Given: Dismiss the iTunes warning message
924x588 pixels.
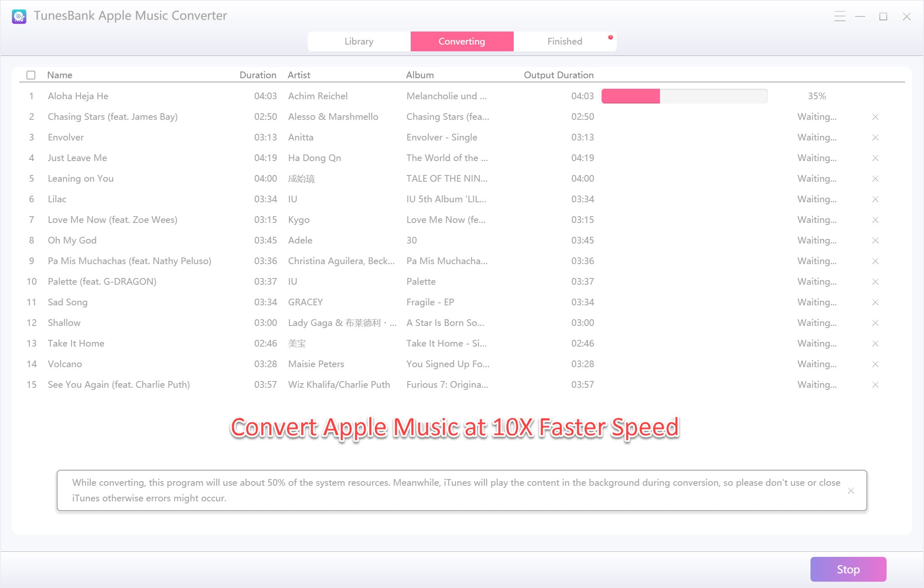Looking at the screenshot, I should tap(851, 491).
